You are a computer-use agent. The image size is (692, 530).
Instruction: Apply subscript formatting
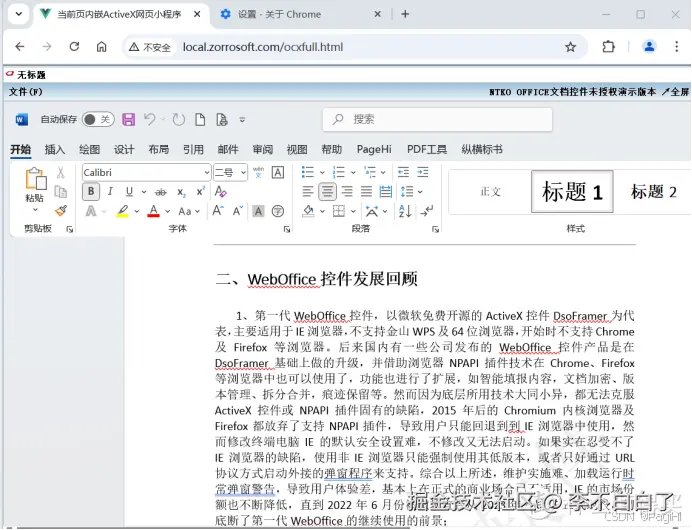point(181,192)
